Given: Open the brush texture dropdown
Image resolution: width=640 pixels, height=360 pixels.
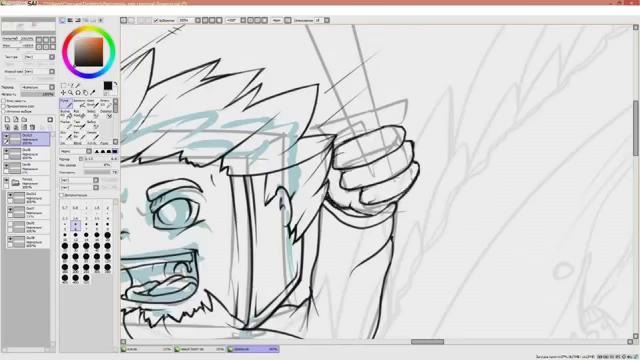Looking at the screenshot, I should click(96, 187).
